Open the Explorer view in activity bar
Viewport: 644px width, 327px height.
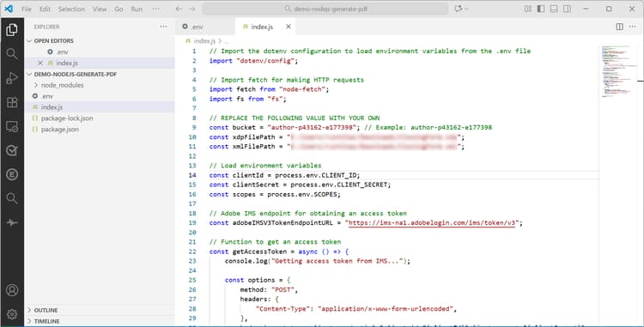[x=12, y=29]
